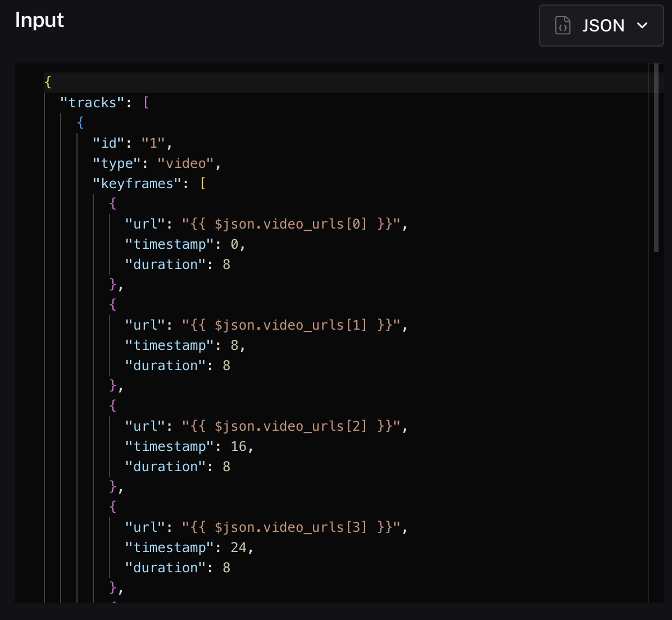
Task: Click the timestamp value 0
Action: (234, 244)
